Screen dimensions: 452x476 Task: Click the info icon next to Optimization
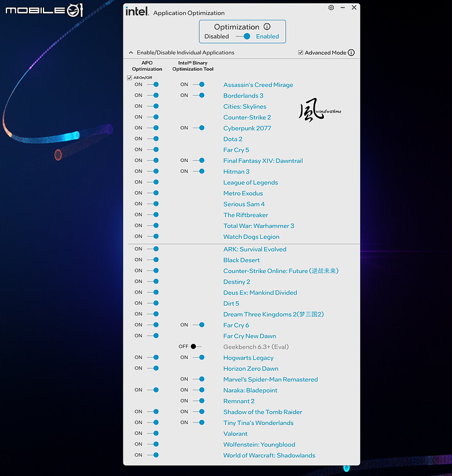267,27
